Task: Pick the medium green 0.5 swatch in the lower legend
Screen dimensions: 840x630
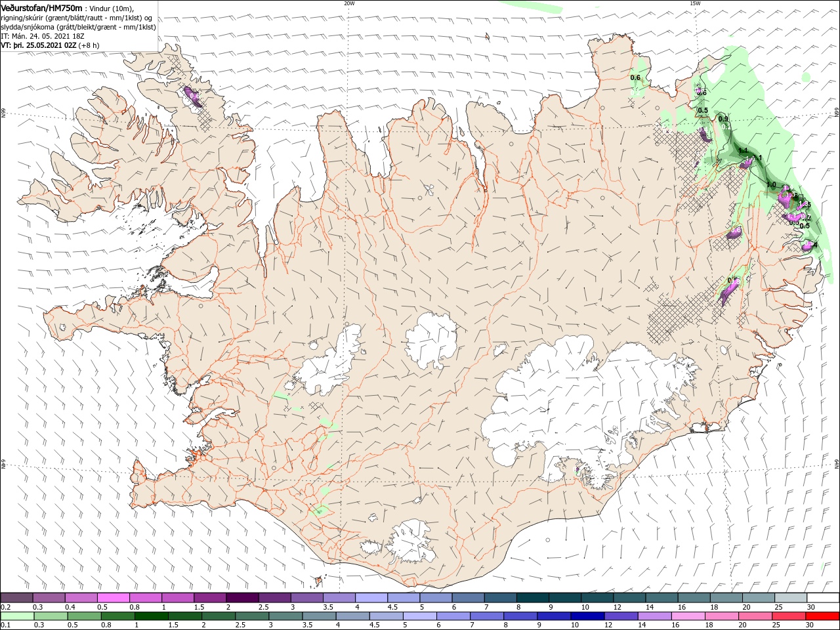Action: [x=84, y=616]
